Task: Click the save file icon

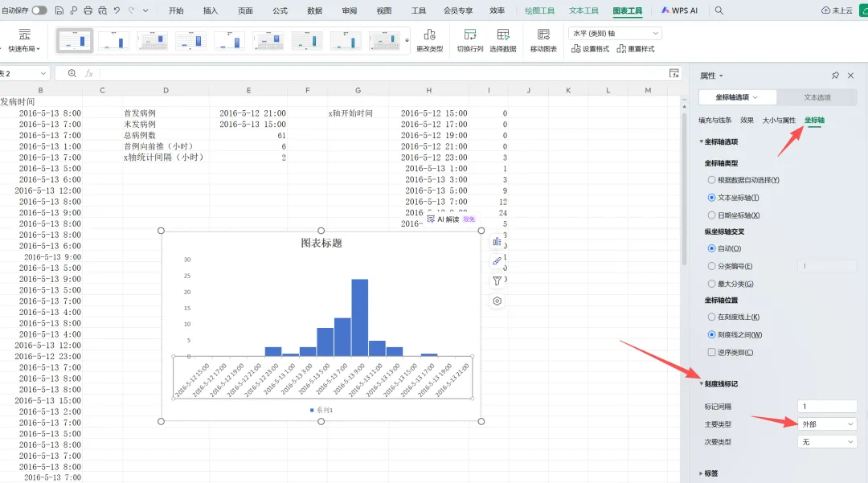Action: click(59, 10)
